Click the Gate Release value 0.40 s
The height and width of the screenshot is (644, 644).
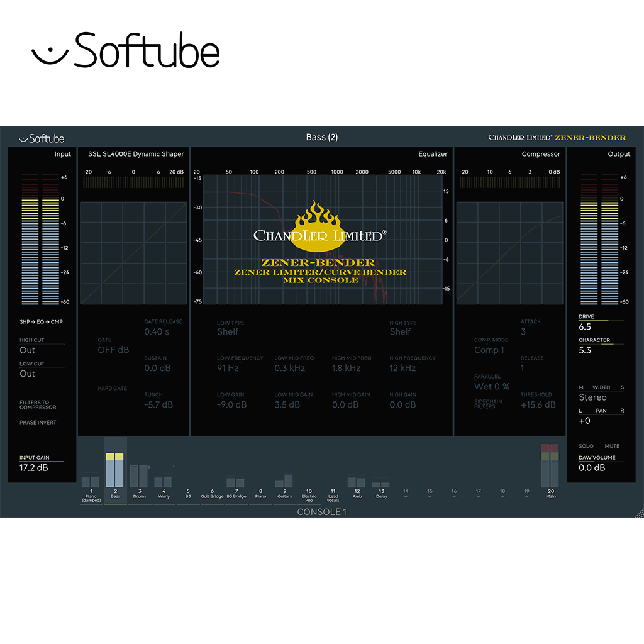157,332
